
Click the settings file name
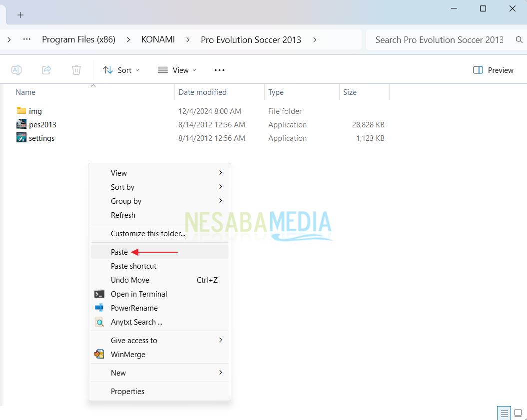pyautogui.click(x=41, y=138)
